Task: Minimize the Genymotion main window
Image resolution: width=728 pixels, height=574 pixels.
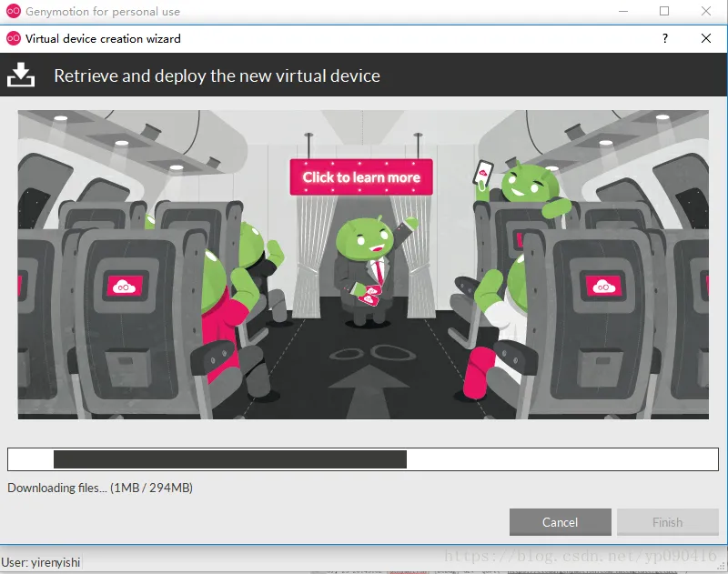Action: pos(623,11)
